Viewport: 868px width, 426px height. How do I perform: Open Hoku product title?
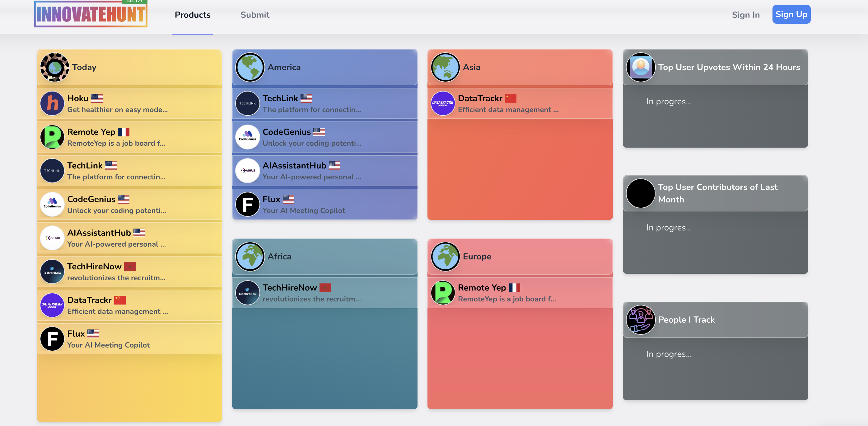tap(78, 98)
